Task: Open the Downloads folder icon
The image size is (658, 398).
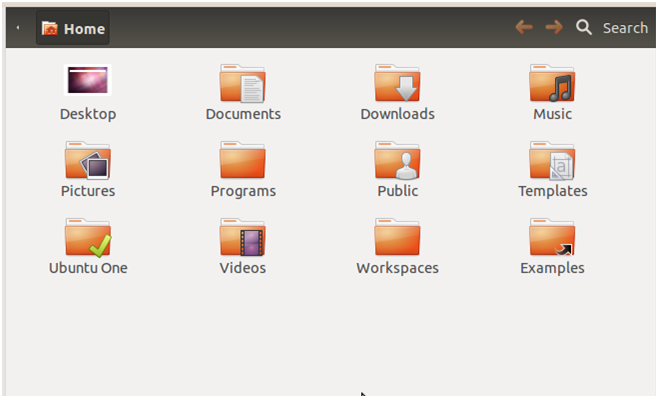Action: [x=397, y=83]
